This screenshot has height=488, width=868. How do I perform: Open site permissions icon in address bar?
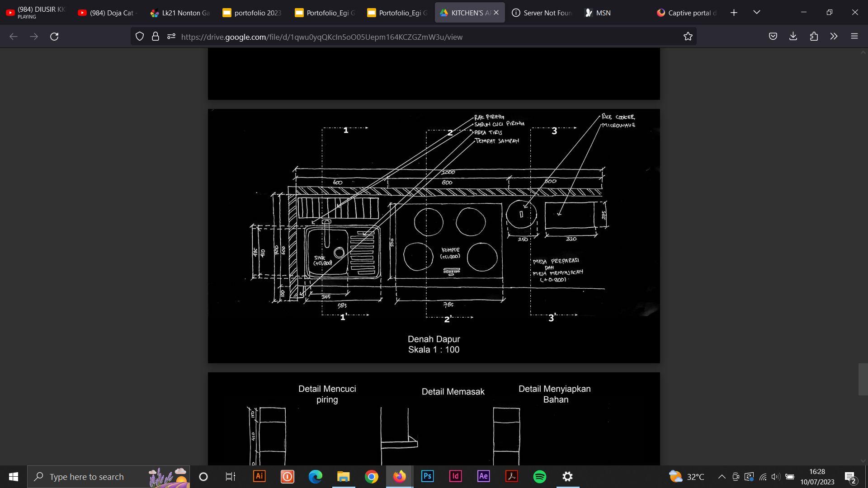coord(171,37)
